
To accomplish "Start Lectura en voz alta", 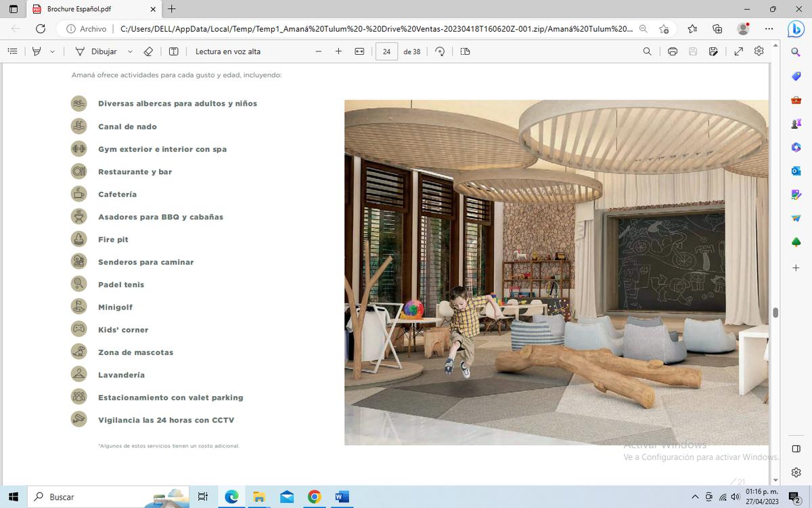I will (x=228, y=51).
